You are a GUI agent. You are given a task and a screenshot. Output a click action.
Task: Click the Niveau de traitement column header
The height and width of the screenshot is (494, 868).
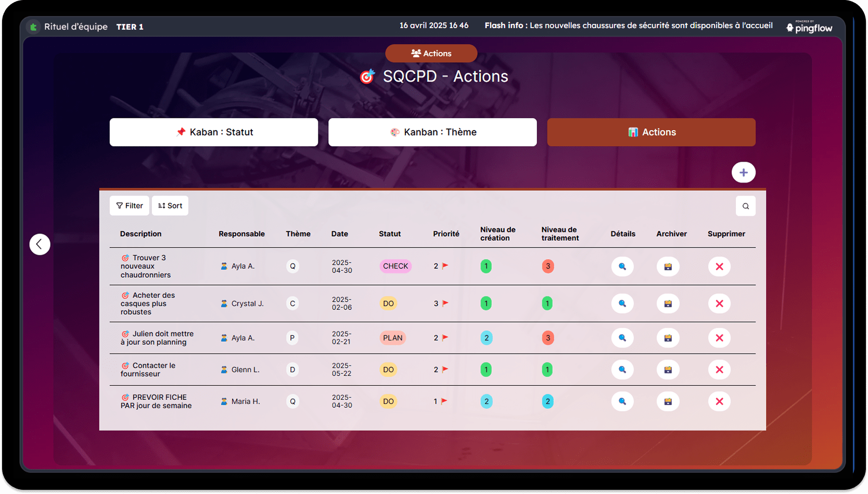point(560,234)
